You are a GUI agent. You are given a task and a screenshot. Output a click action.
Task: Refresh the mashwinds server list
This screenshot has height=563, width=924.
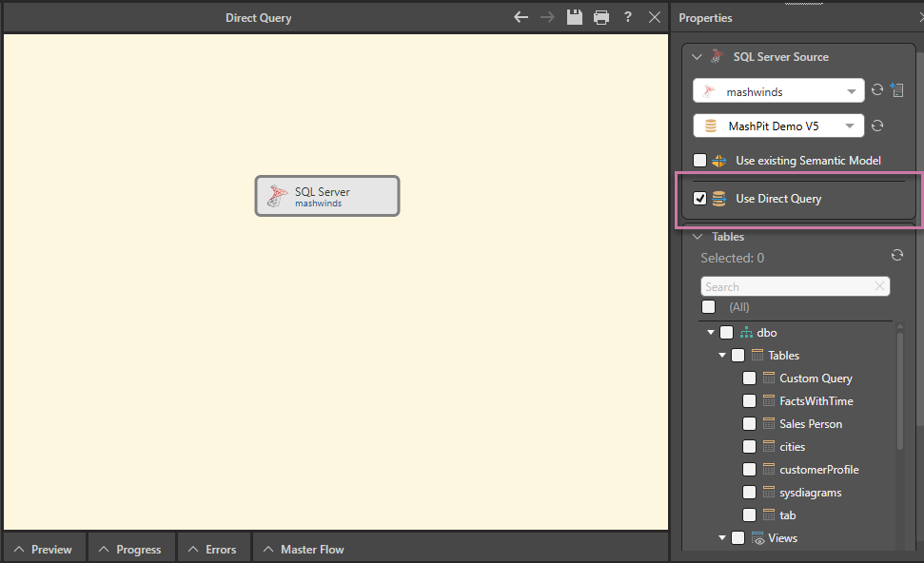(x=877, y=90)
